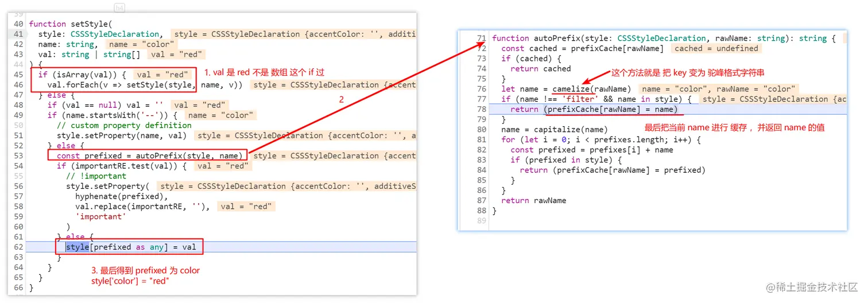Viewport: 868px width, 303px height.
Task: Click line number 40 in the gutter
Action: tap(18, 24)
